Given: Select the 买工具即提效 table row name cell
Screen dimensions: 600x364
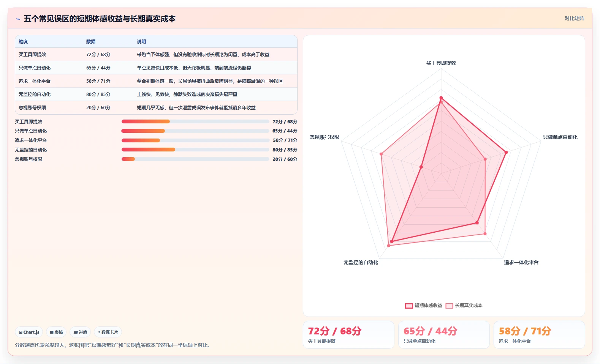Looking at the screenshot, I should (32, 55).
